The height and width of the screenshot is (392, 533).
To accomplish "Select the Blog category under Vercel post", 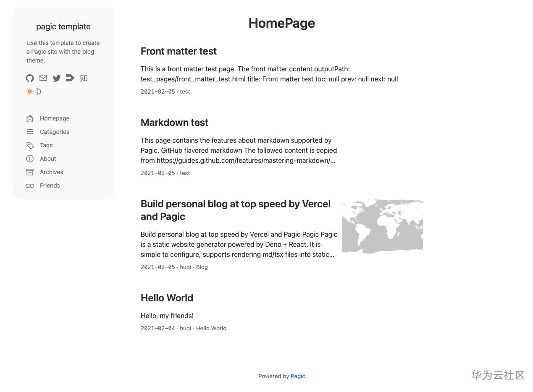I will [202, 267].
